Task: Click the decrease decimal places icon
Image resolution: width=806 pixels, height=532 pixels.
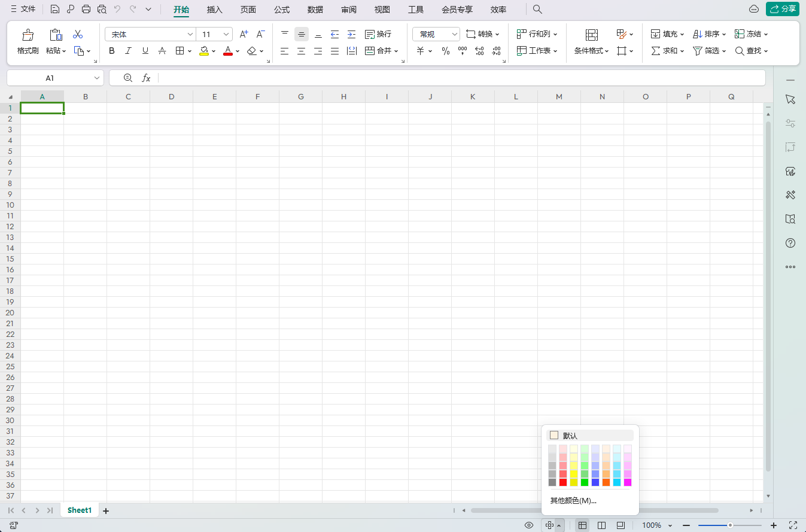Action: coord(496,51)
